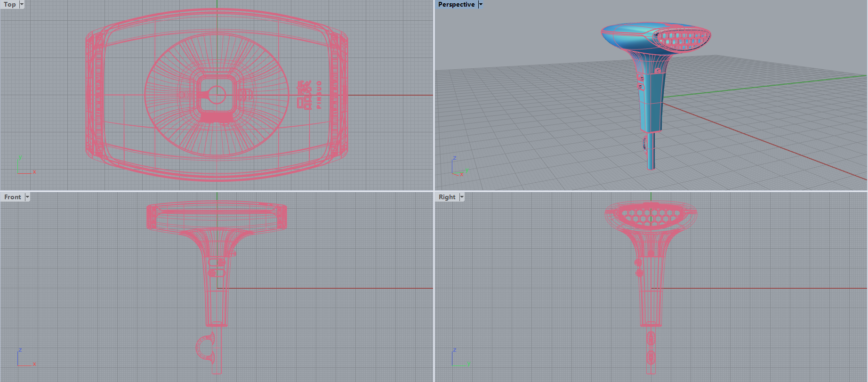Expand the Front viewport menu arrow

click(x=27, y=197)
